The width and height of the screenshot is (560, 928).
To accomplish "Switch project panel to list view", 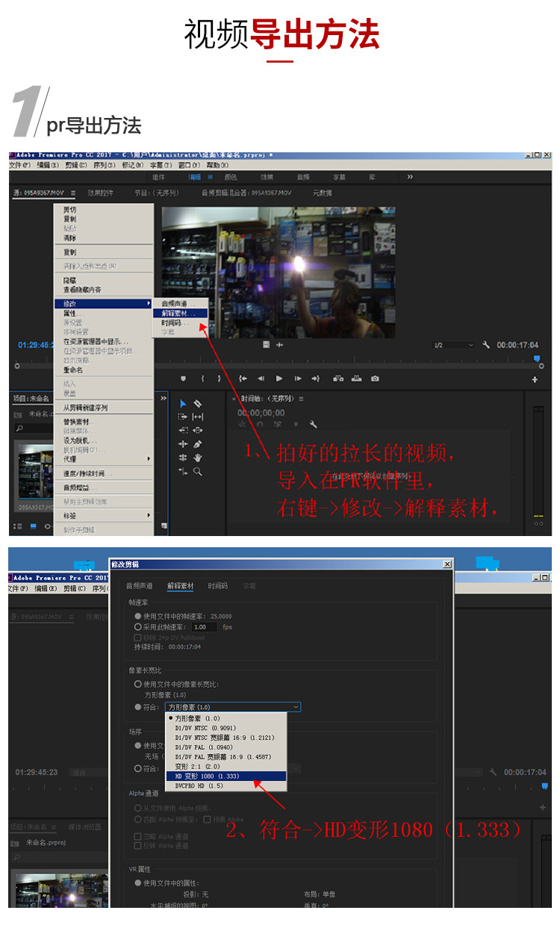I will (x=19, y=527).
